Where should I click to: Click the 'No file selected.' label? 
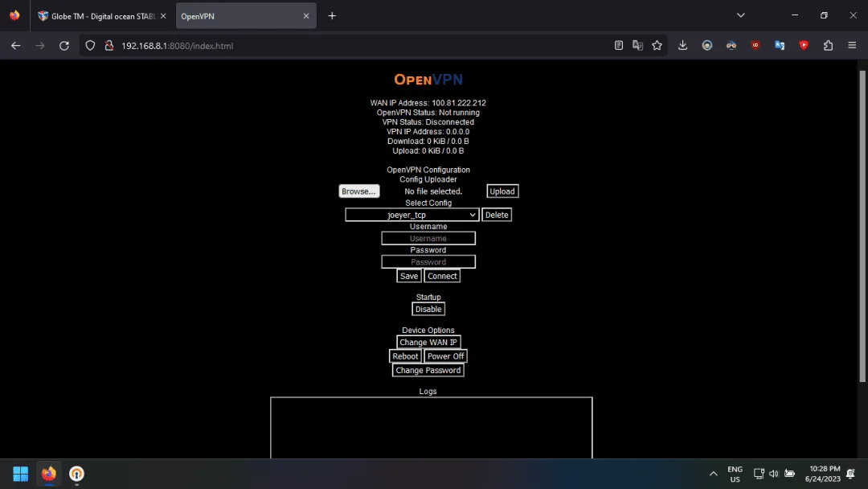tap(433, 191)
